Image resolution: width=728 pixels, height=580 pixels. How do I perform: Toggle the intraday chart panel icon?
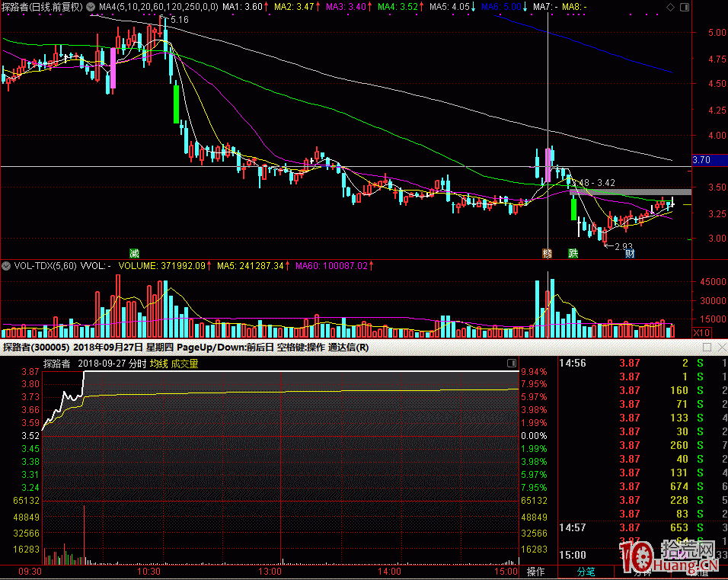(512, 363)
